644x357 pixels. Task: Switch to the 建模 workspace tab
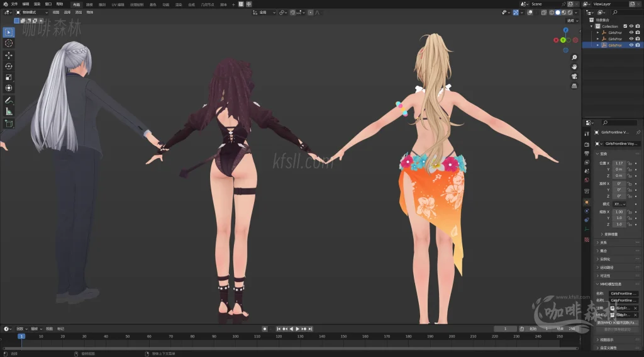pyautogui.click(x=89, y=4)
